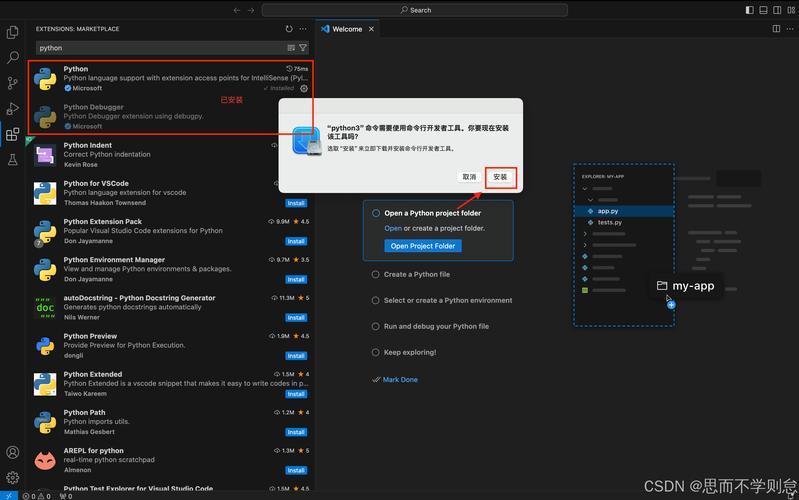Refresh the extensions marketplace list
The height and width of the screenshot is (500, 799).
[289, 29]
